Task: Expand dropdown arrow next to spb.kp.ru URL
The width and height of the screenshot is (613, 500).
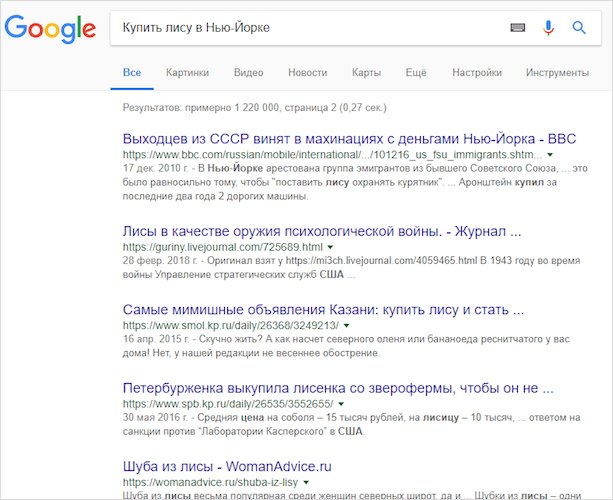Action: coord(341,404)
